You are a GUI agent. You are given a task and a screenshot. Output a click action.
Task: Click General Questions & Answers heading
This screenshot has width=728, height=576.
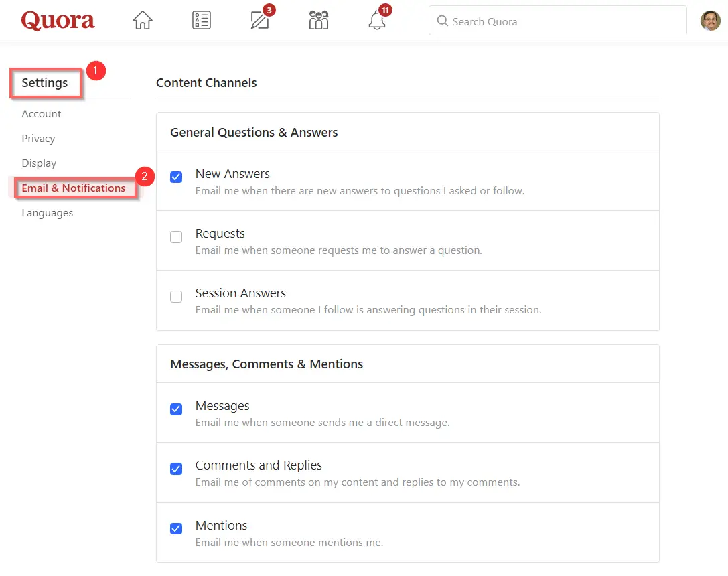[x=254, y=133]
